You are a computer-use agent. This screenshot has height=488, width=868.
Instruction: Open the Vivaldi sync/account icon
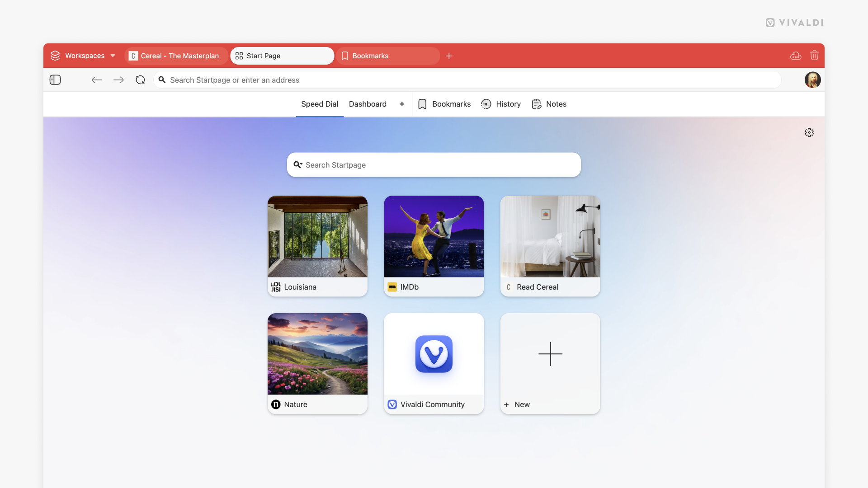(795, 56)
